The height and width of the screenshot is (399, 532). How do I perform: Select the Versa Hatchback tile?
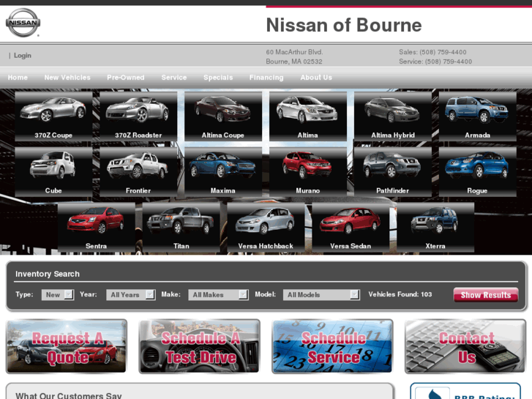pyautogui.click(x=266, y=227)
